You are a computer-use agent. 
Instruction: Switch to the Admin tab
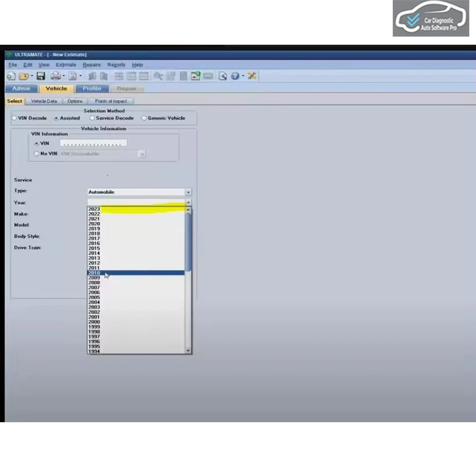tap(21, 89)
